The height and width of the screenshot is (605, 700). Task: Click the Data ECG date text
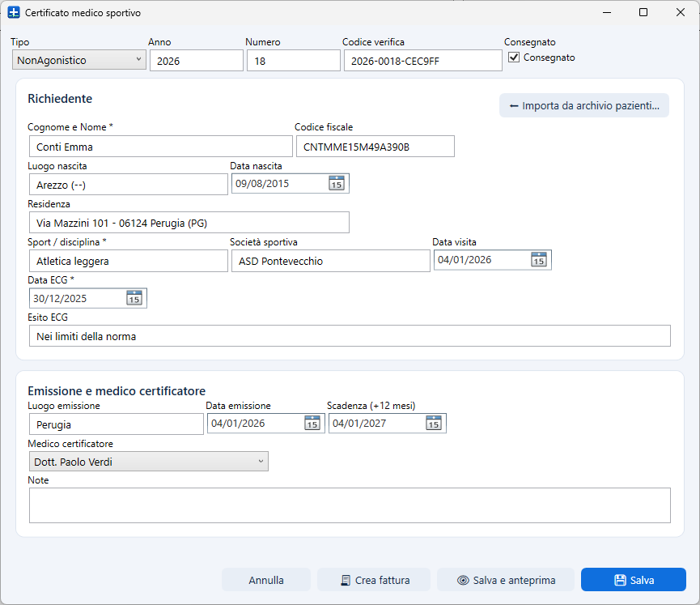60,299
